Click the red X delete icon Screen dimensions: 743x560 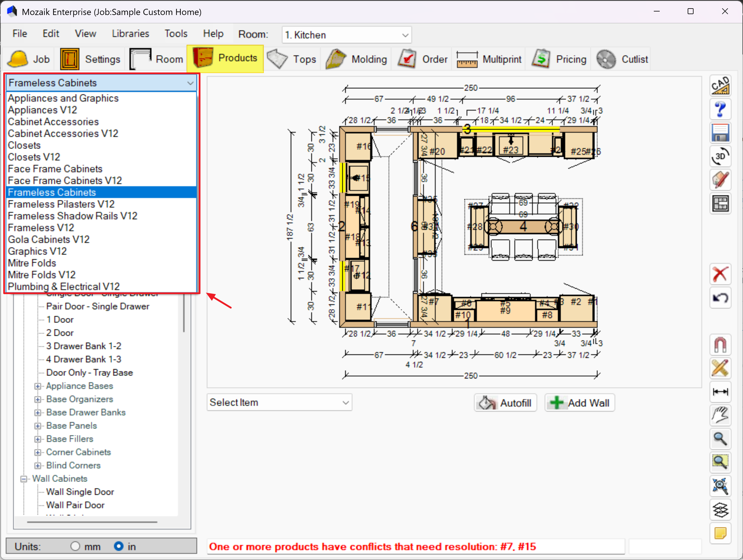coord(720,274)
